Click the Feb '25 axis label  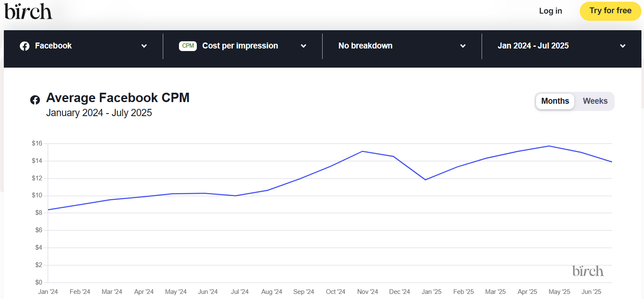pos(463,292)
